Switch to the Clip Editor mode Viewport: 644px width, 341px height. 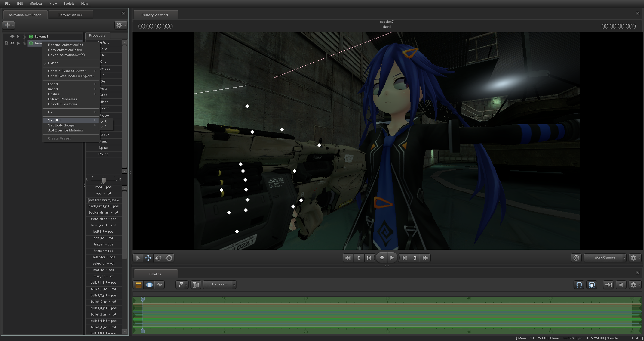coord(138,285)
